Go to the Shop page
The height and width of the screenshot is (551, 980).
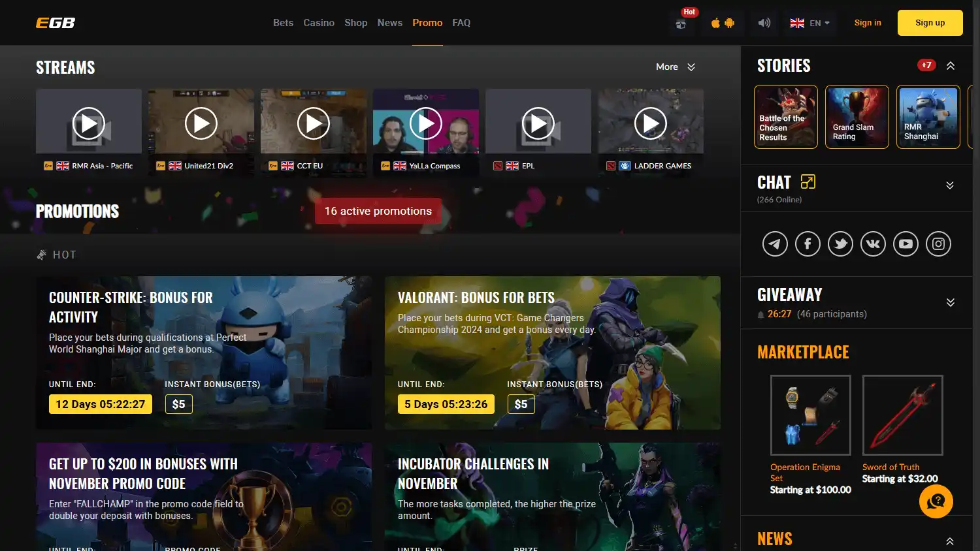coord(356,23)
